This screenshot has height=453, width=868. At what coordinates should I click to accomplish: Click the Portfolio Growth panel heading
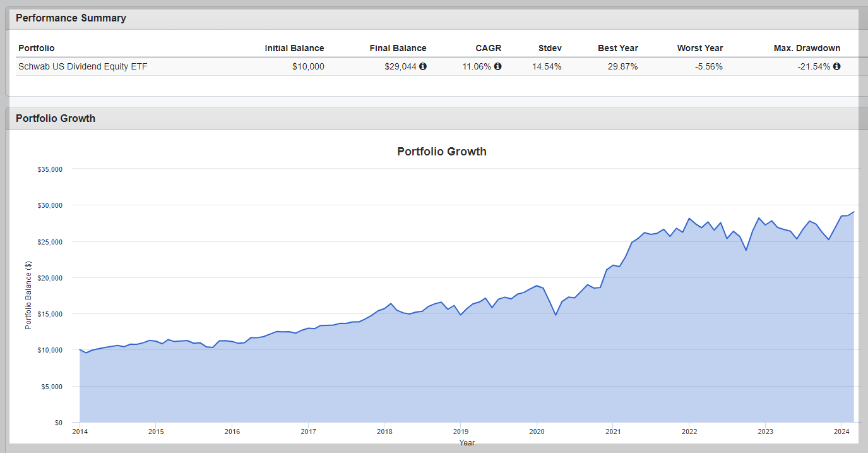[x=56, y=118]
